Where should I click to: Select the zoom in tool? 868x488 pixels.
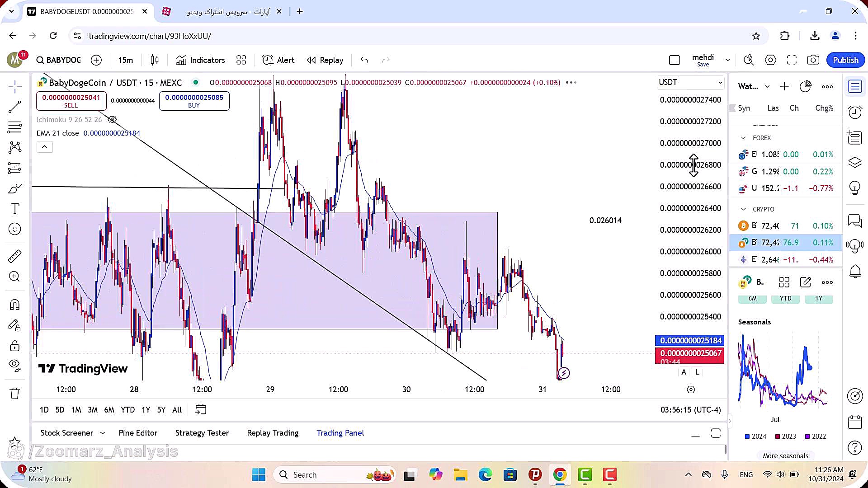point(15,277)
